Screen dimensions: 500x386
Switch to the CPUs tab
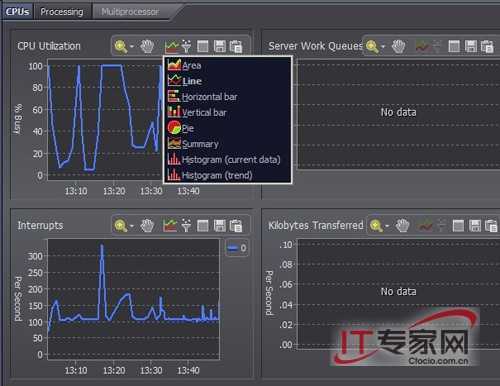click(17, 12)
